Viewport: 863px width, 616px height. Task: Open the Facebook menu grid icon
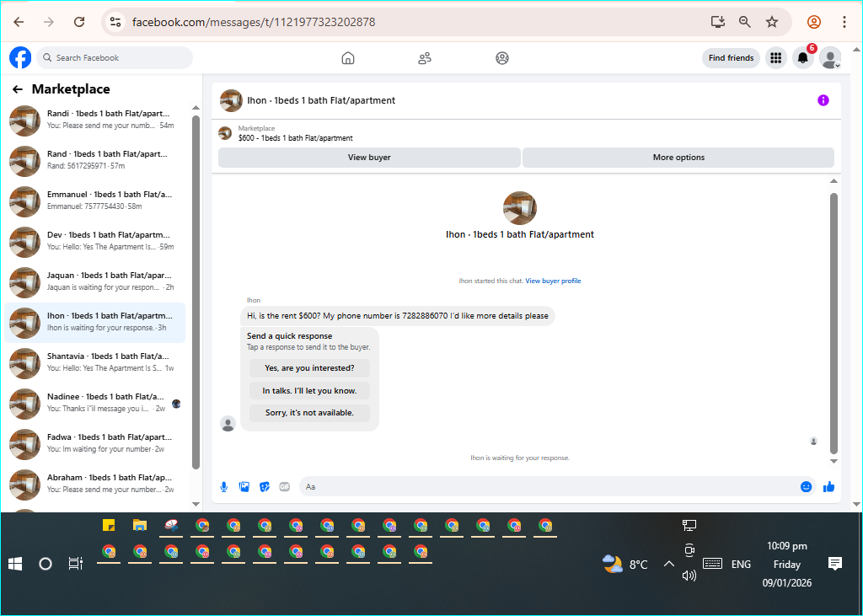pos(776,58)
